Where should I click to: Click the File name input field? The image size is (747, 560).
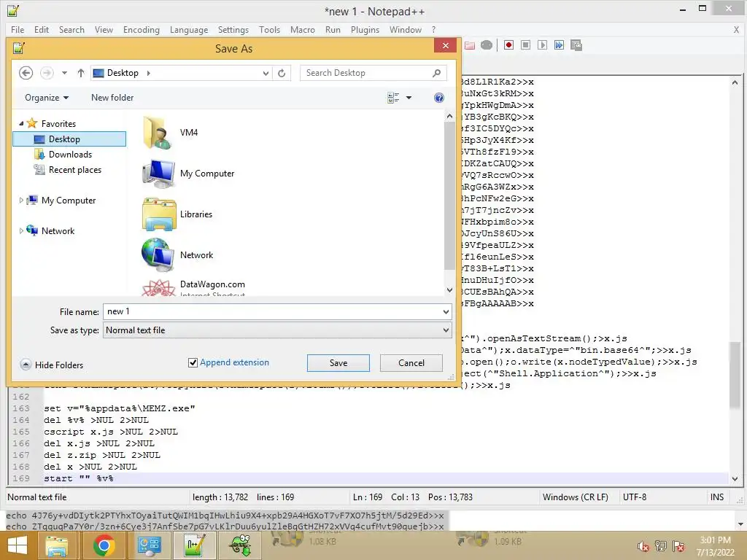point(271,312)
